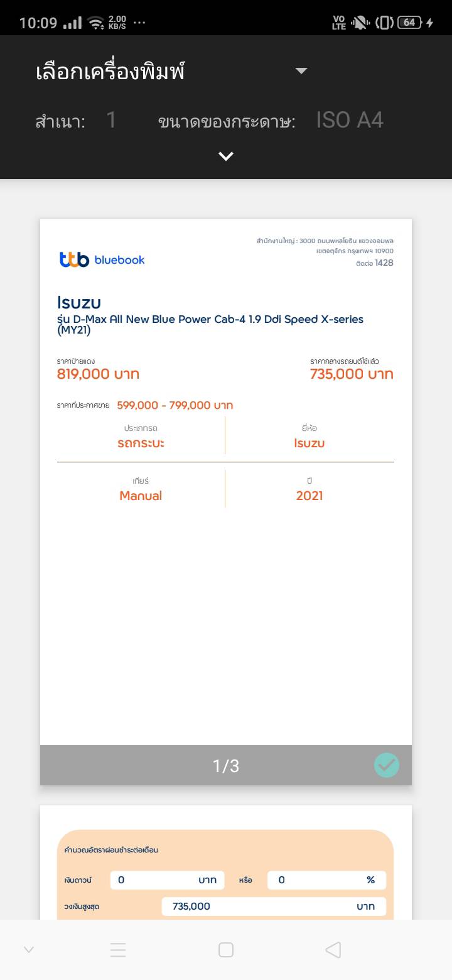Hide keyboard down-arrow in navigation bar
Image resolution: width=452 pixels, height=980 pixels.
28,950
